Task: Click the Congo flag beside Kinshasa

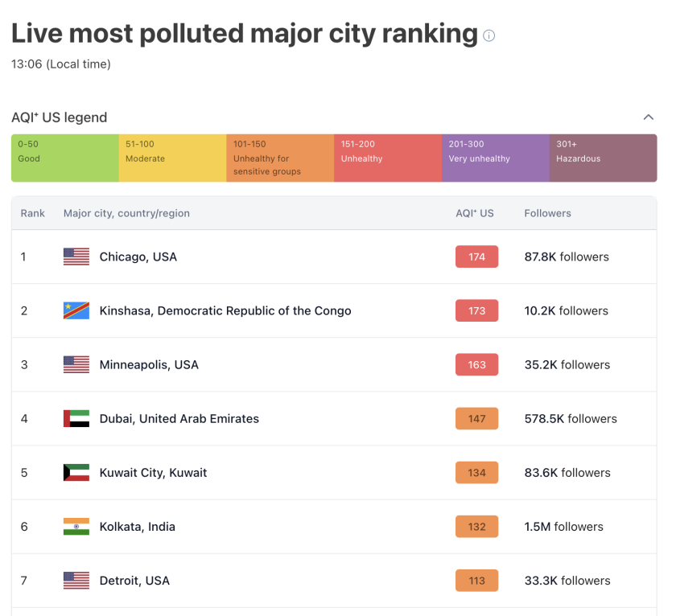Action: tap(76, 310)
